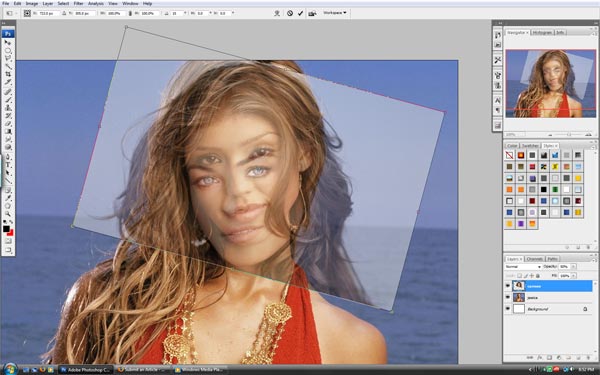The image size is (600, 375).
Task: Switch to the Swatches tab
Action: pos(530,146)
